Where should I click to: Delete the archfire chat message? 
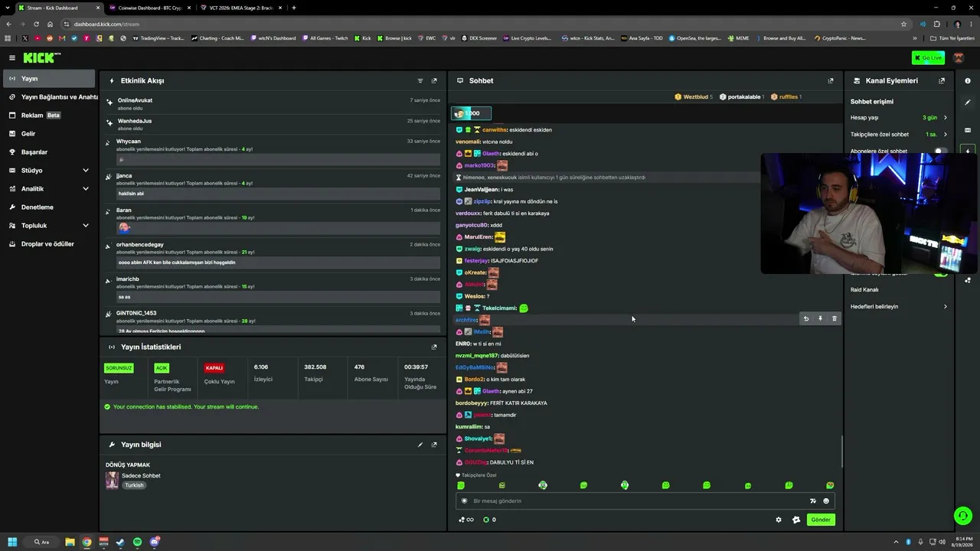pos(835,318)
